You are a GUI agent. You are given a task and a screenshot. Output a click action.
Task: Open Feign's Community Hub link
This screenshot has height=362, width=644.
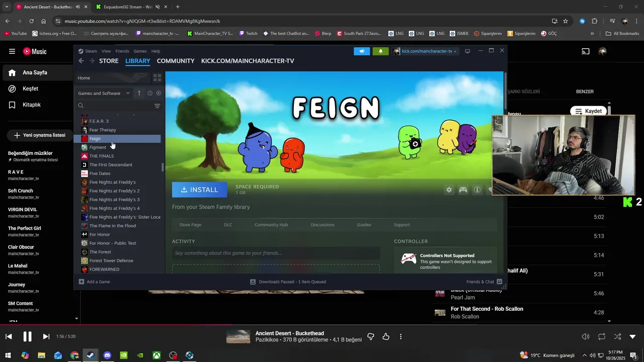point(271,225)
